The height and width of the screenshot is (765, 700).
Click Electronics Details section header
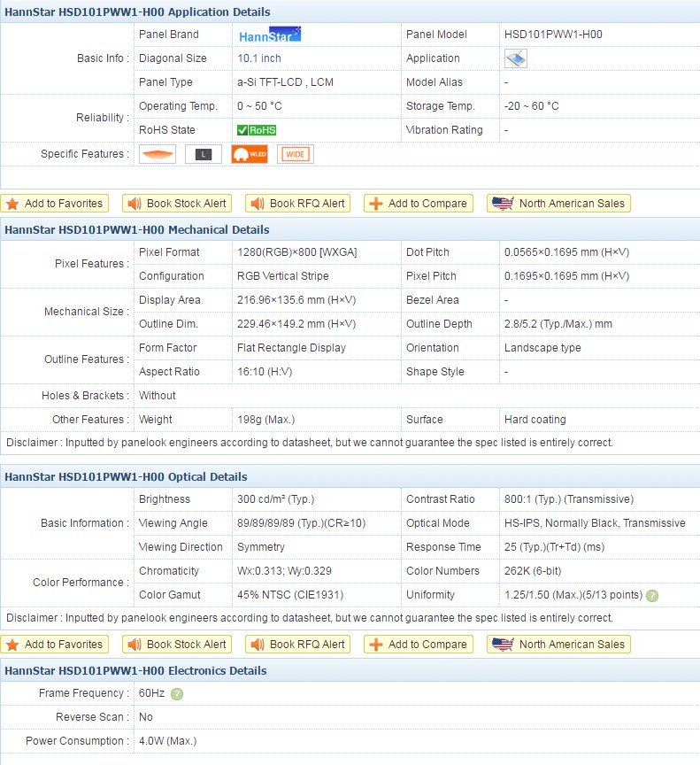[x=350, y=671]
